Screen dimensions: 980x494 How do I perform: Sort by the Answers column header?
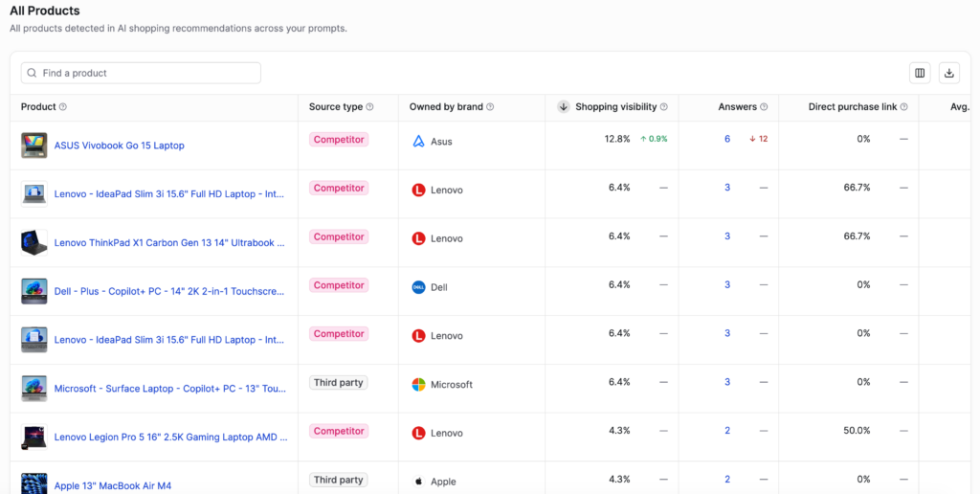[x=737, y=107]
